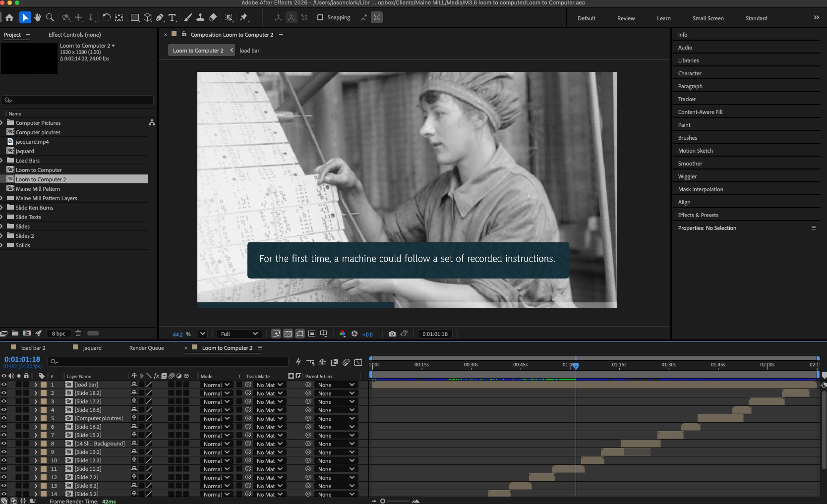This screenshot has height=504, width=827.
Task: Open the Composition Mini-Flowchart icon in timeline
Action: (310, 362)
